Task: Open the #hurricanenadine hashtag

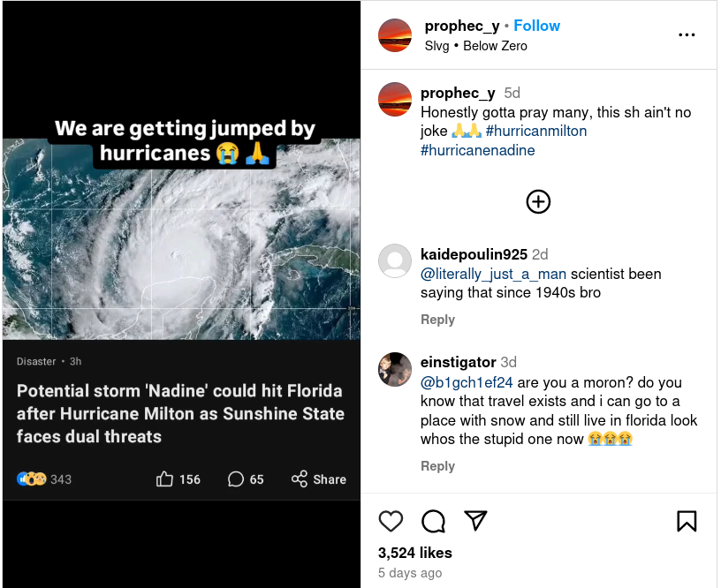Action: point(477,150)
